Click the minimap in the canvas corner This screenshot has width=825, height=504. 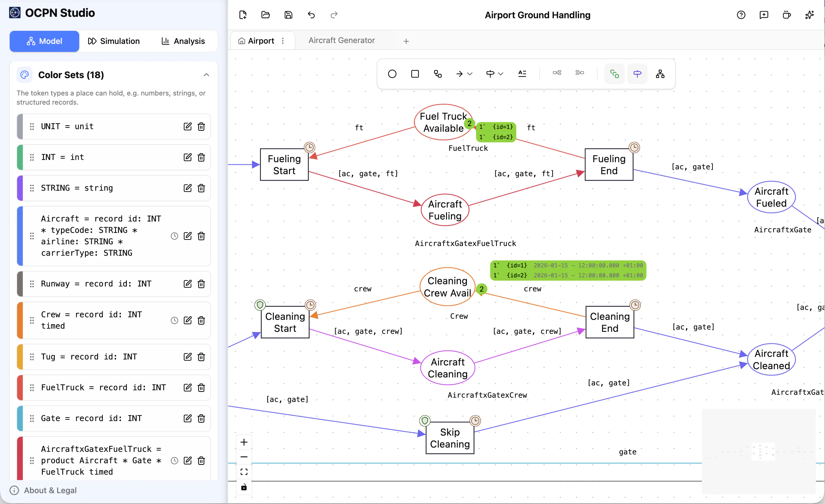coord(758,451)
